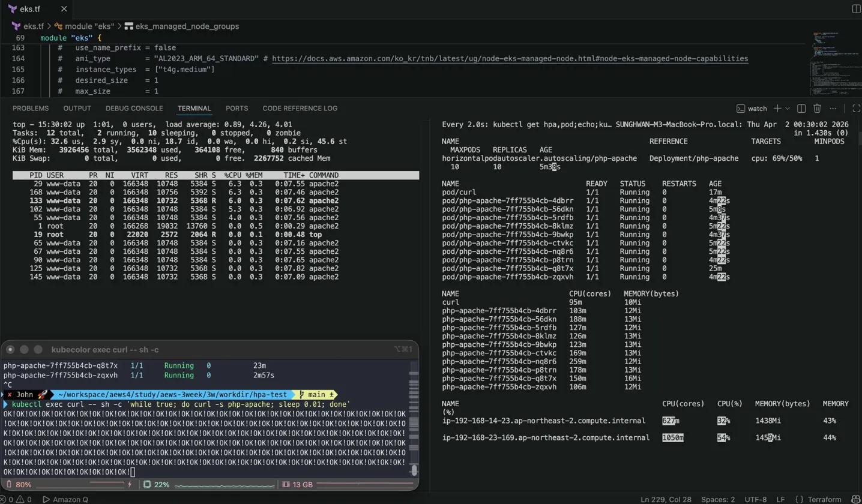The width and height of the screenshot is (862, 504).
Task: Click the memory icon showing 13 GB
Action: coord(286,484)
